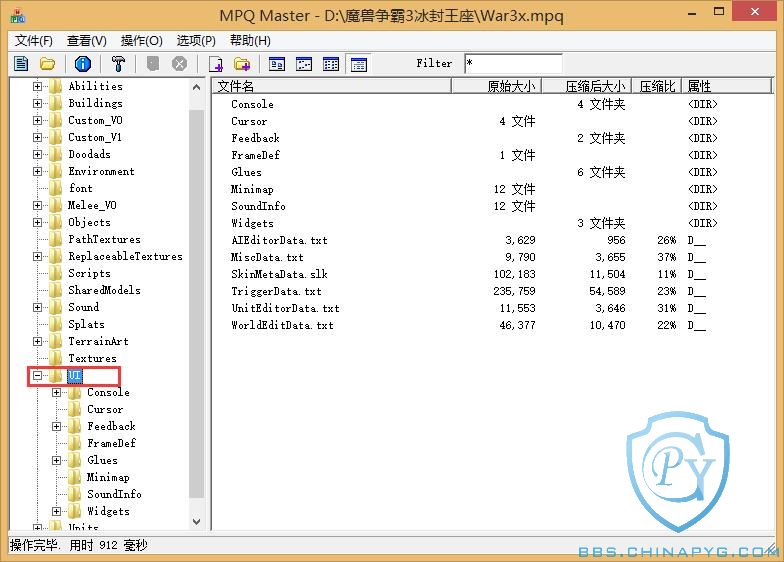The height and width of the screenshot is (562, 784).
Task: Click the new archive document icon
Action: (21, 64)
